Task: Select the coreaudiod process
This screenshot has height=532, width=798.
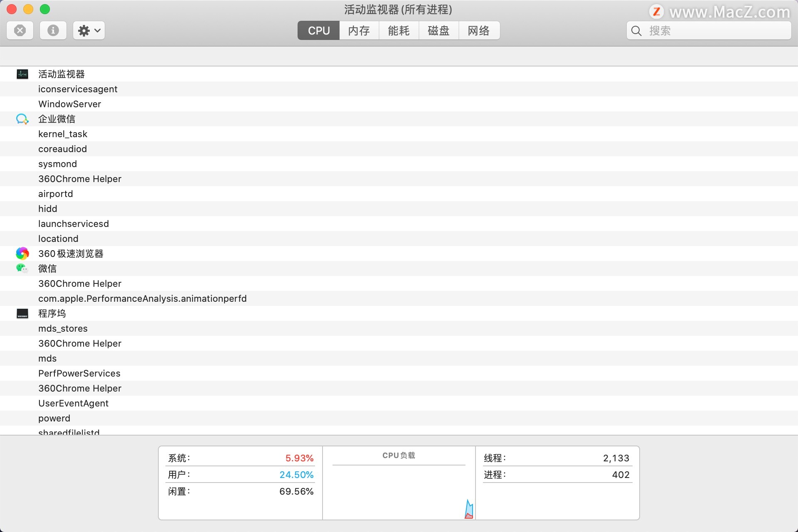Action: click(x=399, y=149)
